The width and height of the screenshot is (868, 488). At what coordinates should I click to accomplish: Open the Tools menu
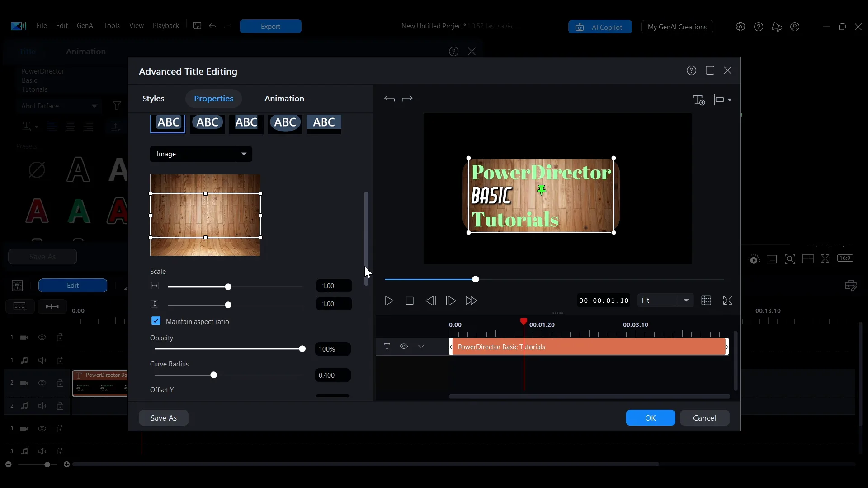[x=112, y=26]
